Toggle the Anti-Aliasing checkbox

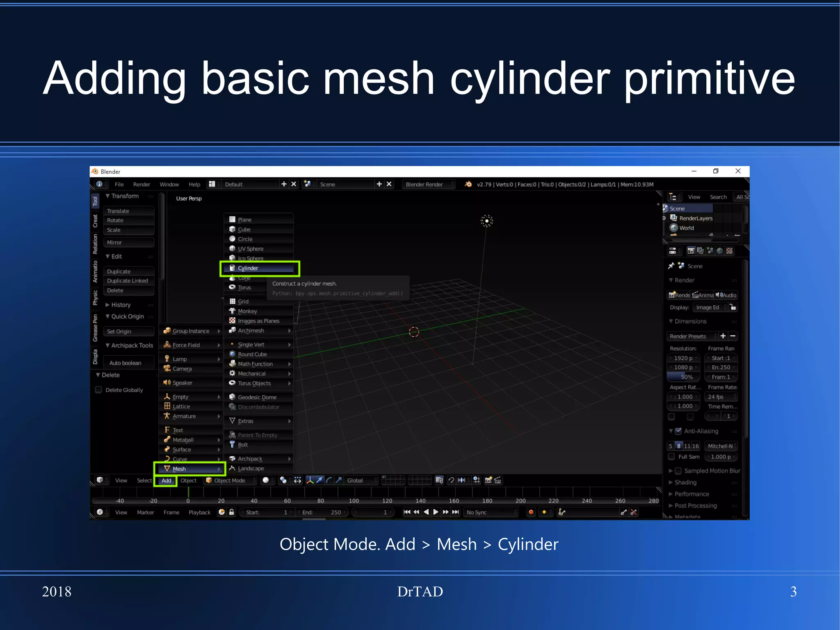pyautogui.click(x=678, y=431)
